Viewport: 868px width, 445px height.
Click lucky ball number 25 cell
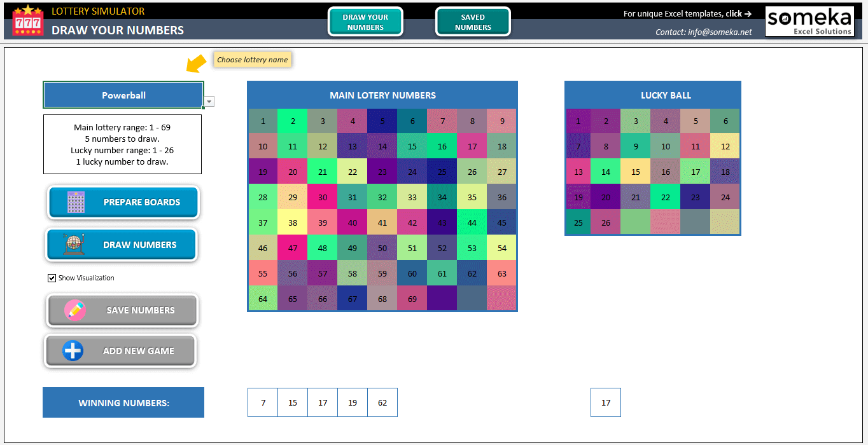tap(578, 222)
